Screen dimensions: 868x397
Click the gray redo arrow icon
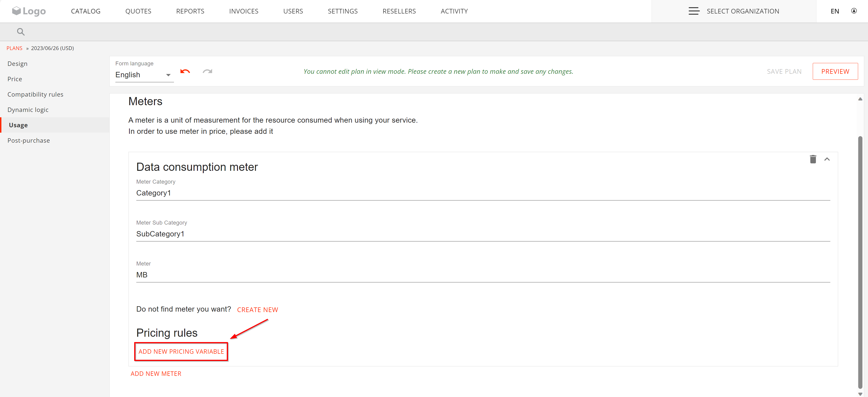[207, 71]
